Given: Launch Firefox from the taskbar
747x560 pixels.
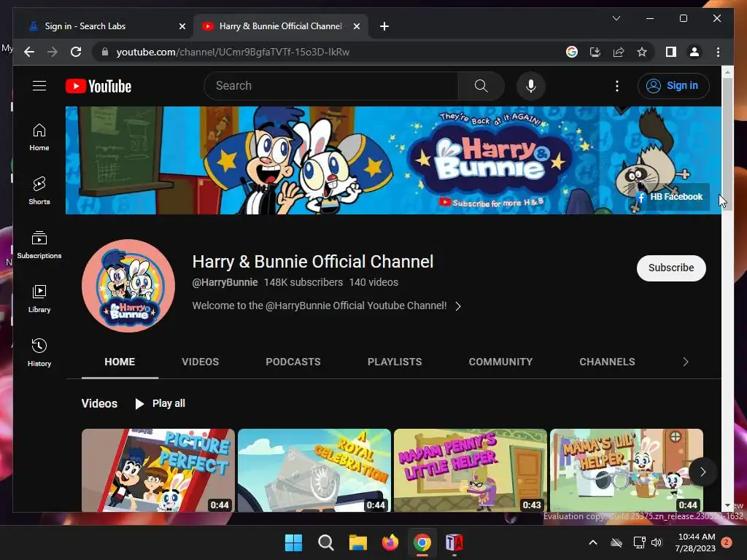Looking at the screenshot, I should pyautogui.click(x=390, y=542).
